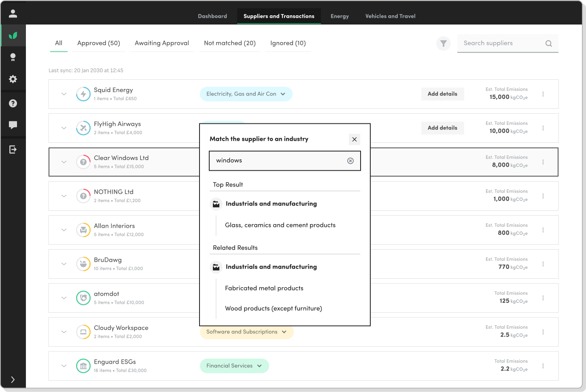This screenshot has height=392, width=586.
Task: Click the filter funnel icon
Action: 444,43
